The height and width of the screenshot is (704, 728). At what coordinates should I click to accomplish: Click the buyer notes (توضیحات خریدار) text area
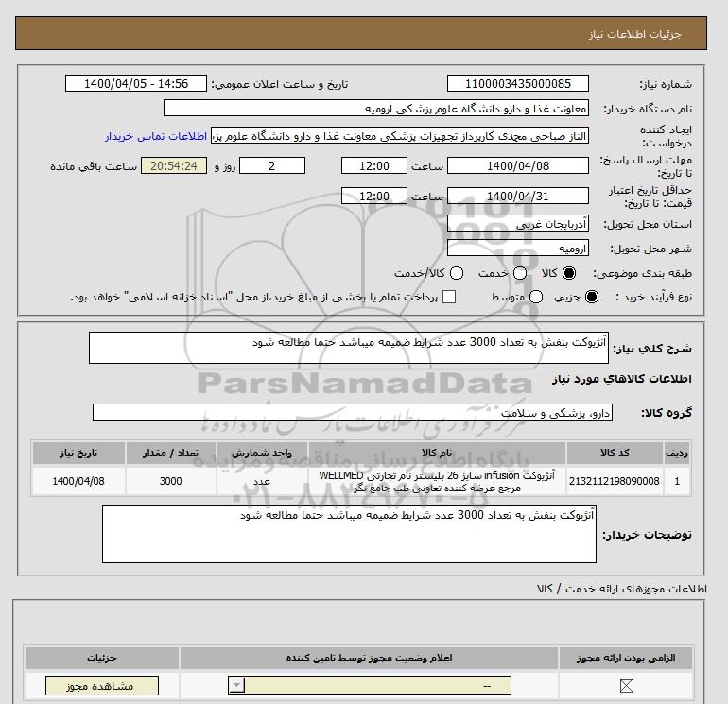coord(348,534)
